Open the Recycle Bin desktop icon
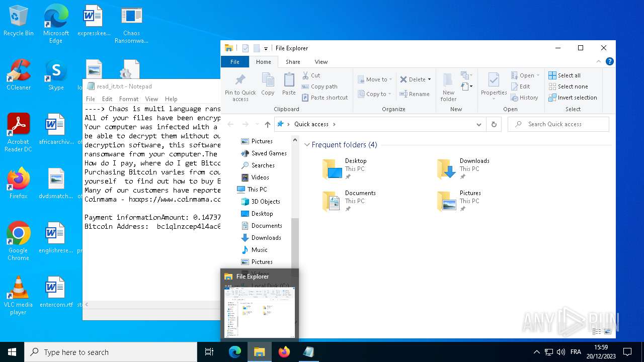 [x=19, y=21]
